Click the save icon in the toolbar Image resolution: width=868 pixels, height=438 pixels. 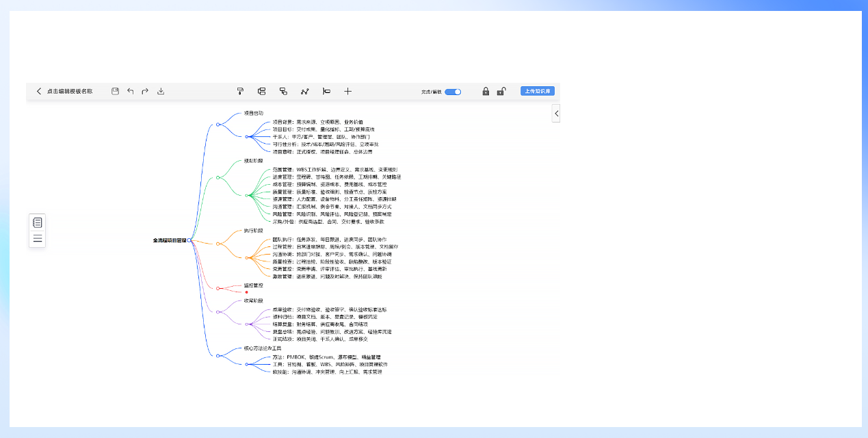tap(115, 91)
